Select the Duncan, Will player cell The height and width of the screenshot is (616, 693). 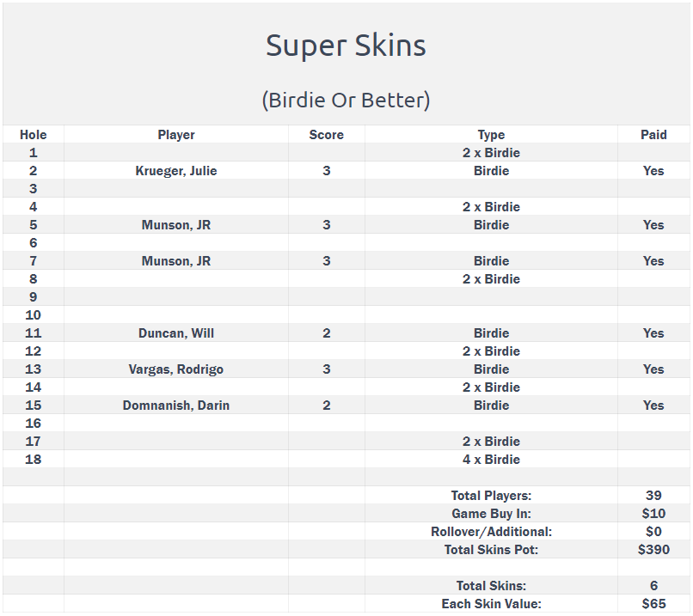click(x=176, y=333)
